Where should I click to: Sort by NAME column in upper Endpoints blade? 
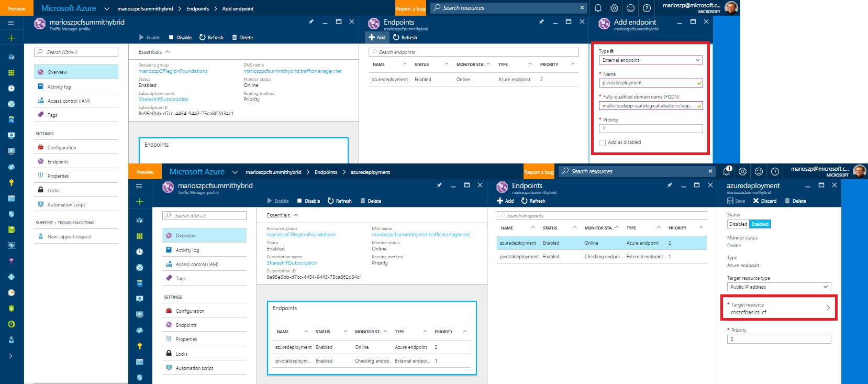(390, 64)
